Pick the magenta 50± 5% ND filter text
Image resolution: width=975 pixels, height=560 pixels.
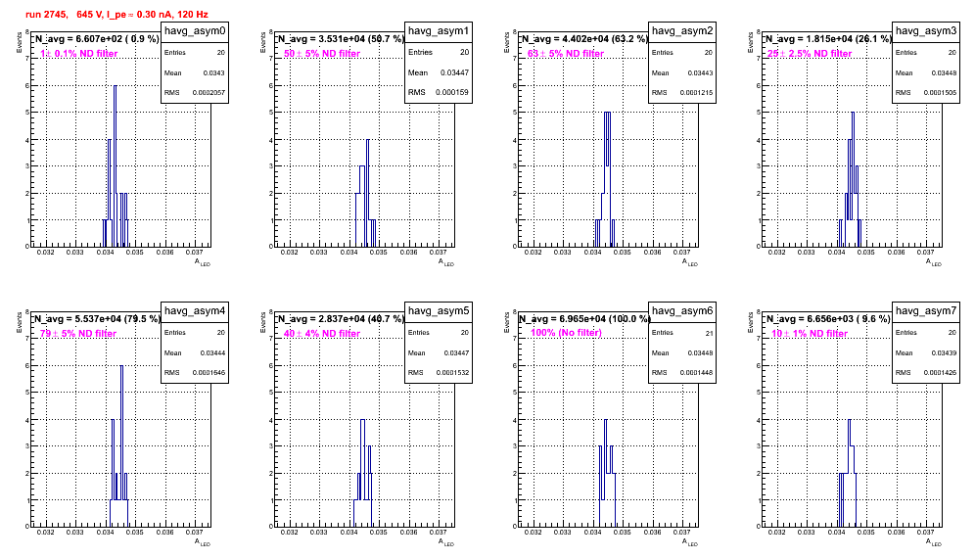(322, 54)
